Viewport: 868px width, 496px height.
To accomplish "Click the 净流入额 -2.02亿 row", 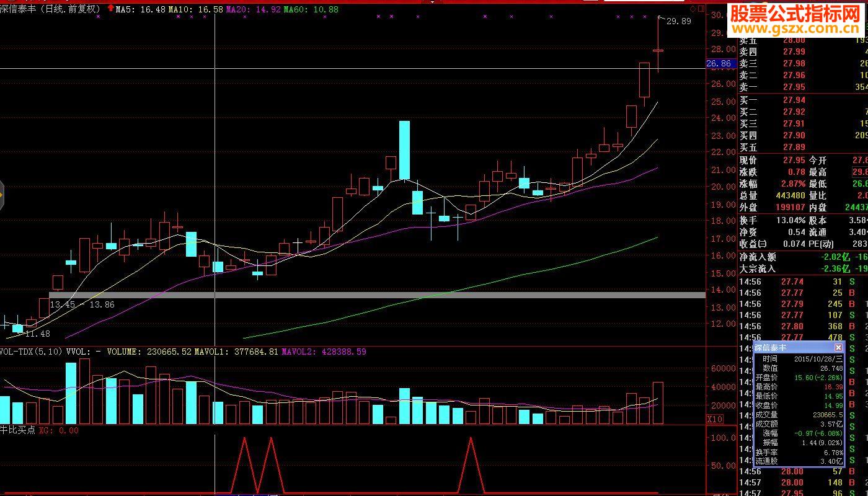I will [x=803, y=257].
